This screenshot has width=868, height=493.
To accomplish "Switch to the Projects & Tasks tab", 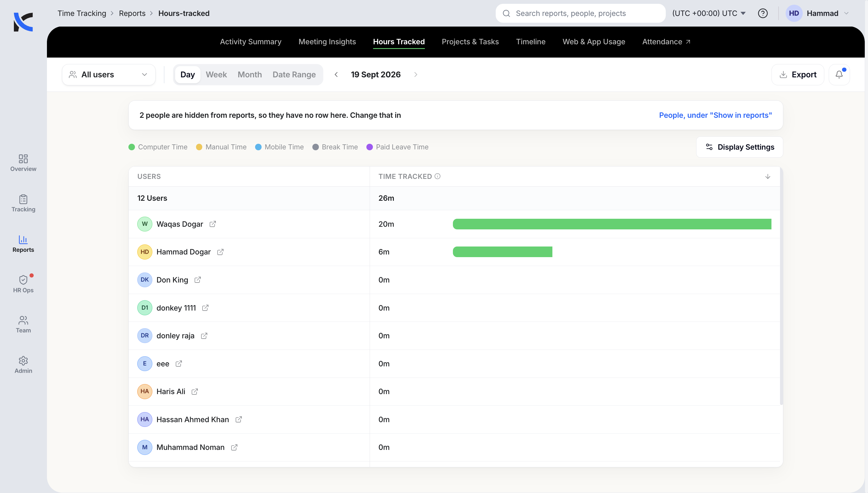I will [470, 42].
